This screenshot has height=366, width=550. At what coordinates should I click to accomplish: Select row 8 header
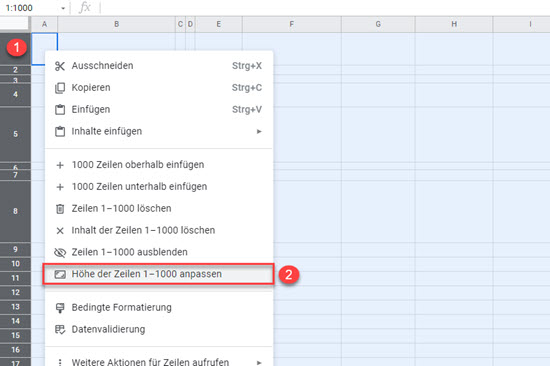tap(15, 211)
